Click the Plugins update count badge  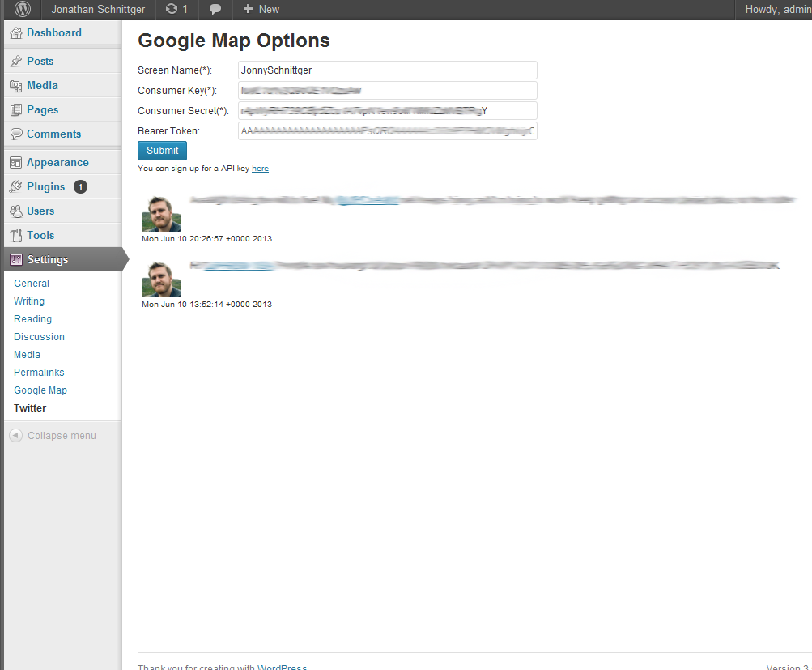click(x=80, y=186)
